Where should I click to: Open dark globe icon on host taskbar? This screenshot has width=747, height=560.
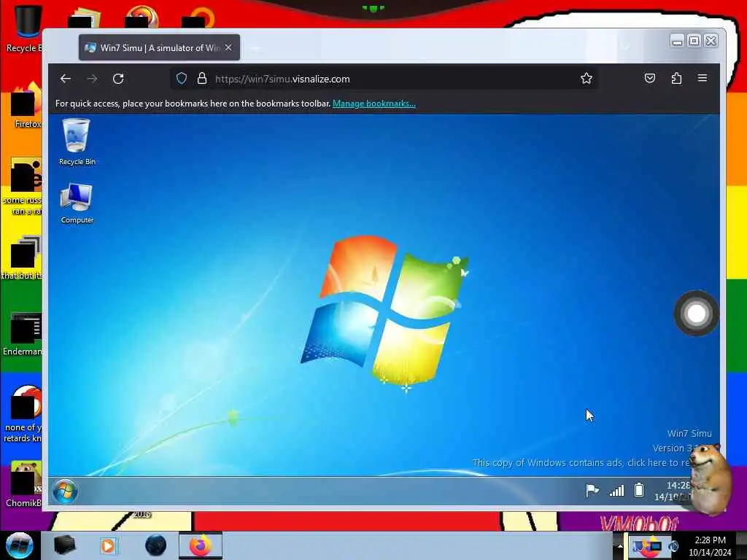point(156,545)
